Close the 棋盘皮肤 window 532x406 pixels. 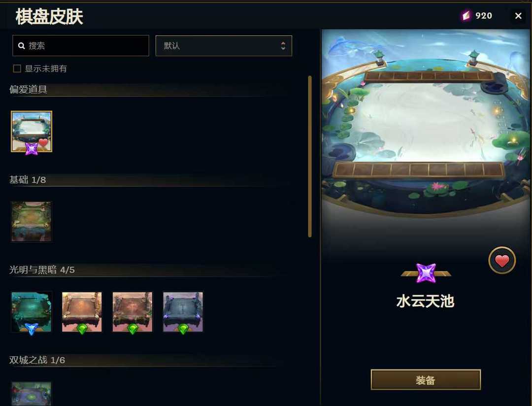[x=518, y=16]
